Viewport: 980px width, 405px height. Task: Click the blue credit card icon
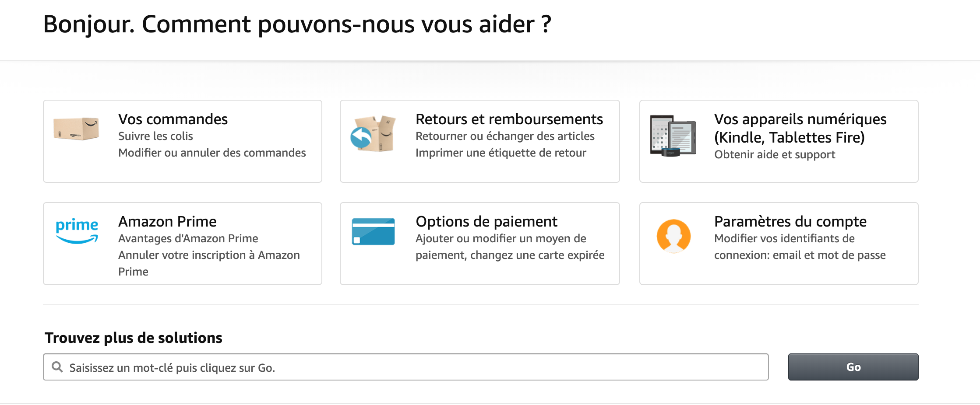pos(373,231)
